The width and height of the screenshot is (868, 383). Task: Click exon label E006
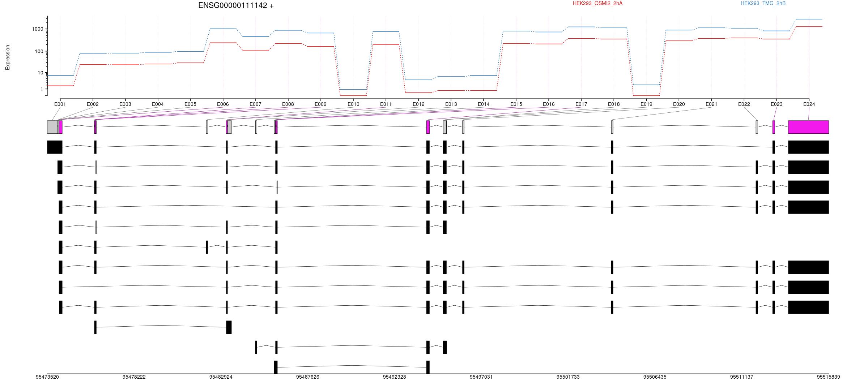coord(223,104)
